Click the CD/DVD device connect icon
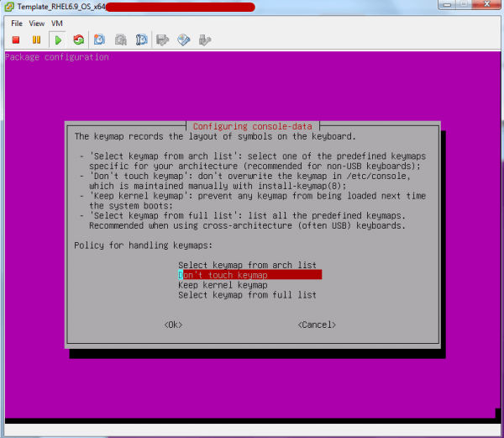This screenshot has height=438, width=504. pos(183,40)
